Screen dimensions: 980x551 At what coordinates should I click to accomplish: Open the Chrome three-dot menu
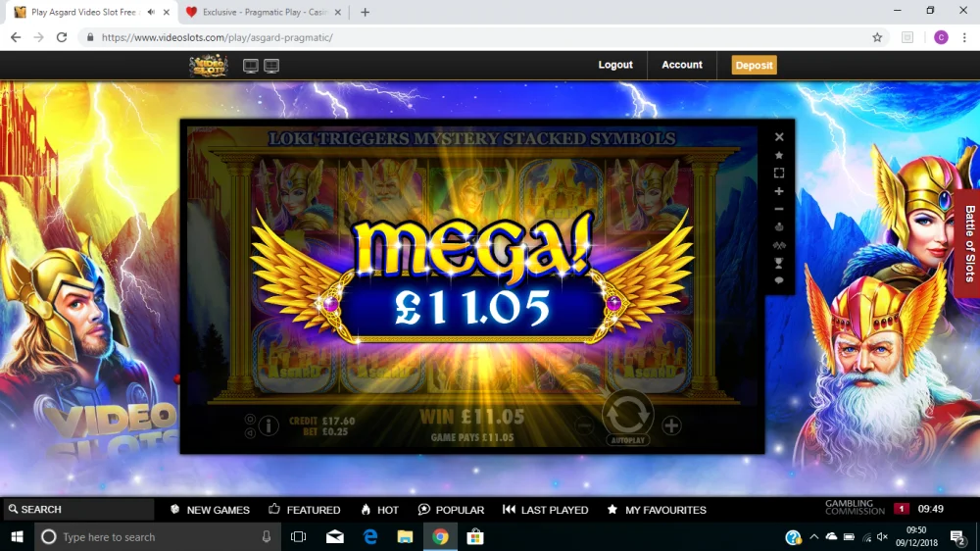click(x=965, y=37)
